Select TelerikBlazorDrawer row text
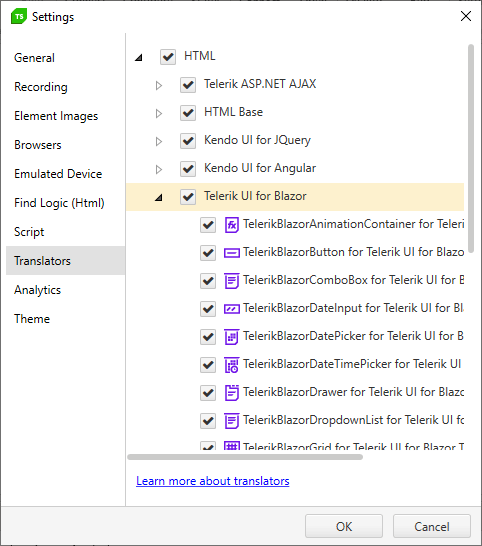The image size is (482, 546). coord(353,392)
